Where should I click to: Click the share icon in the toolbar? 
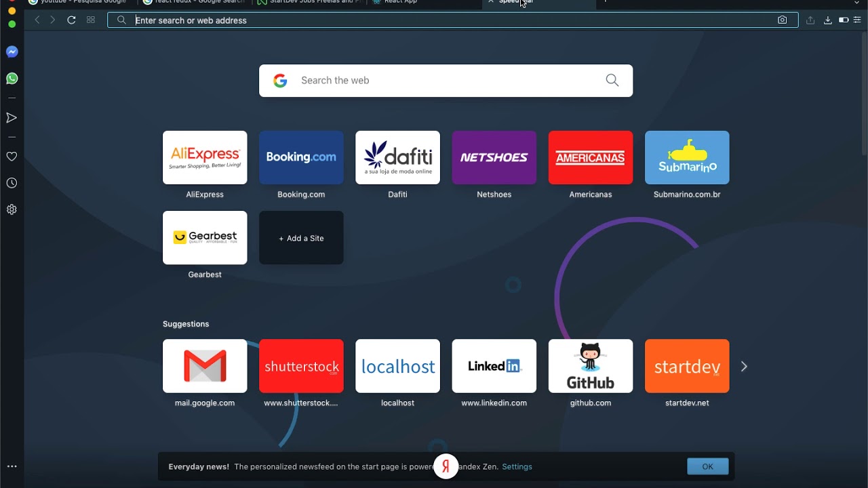pyautogui.click(x=810, y=20)
